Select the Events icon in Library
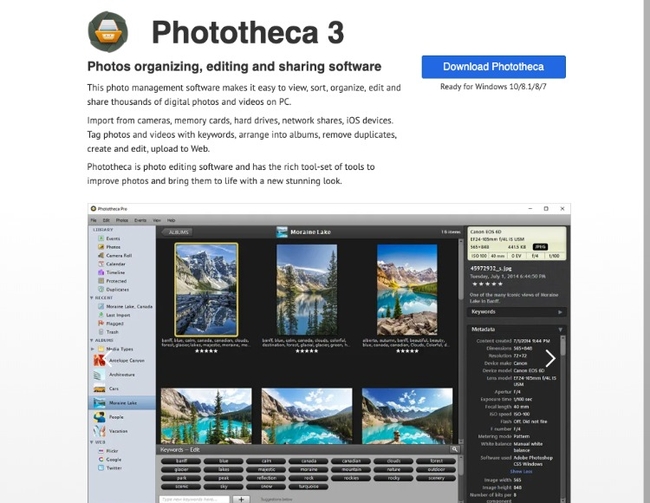 (x=101, y=238)
